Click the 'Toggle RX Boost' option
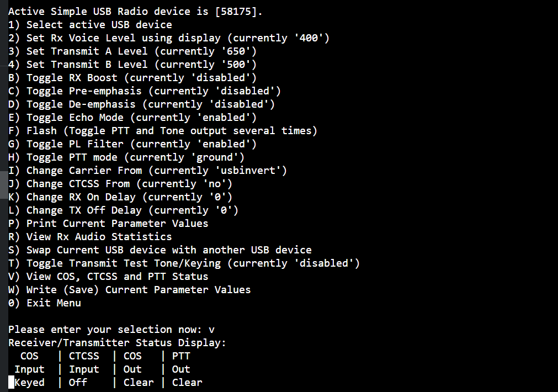Screen dimensions: 558x392 pyautogui.click(x=132, y=78)
